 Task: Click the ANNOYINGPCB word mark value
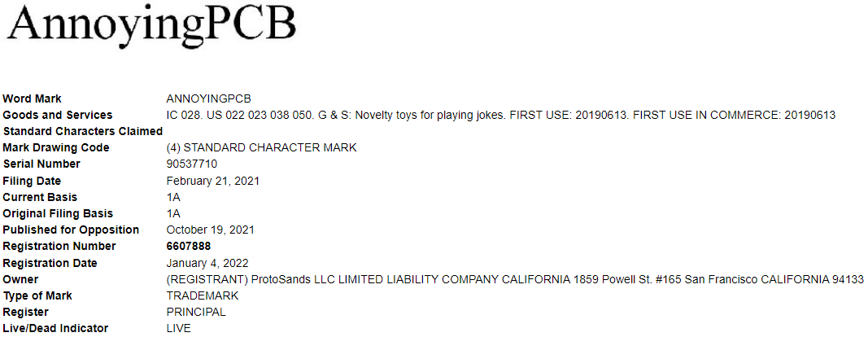pyautogui.click(x=203, y=98)
